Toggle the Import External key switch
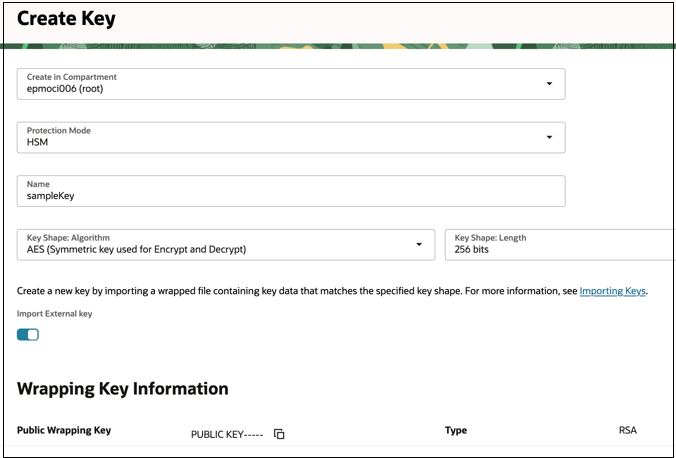This screenshot has width=676, height=458. 28,335
